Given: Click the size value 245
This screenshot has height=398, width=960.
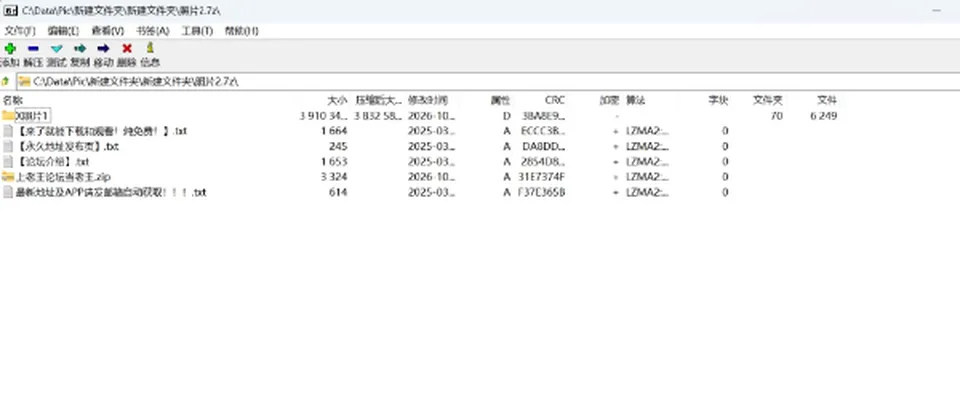Looking at the screenshot, I should click(x=338, y=146).
